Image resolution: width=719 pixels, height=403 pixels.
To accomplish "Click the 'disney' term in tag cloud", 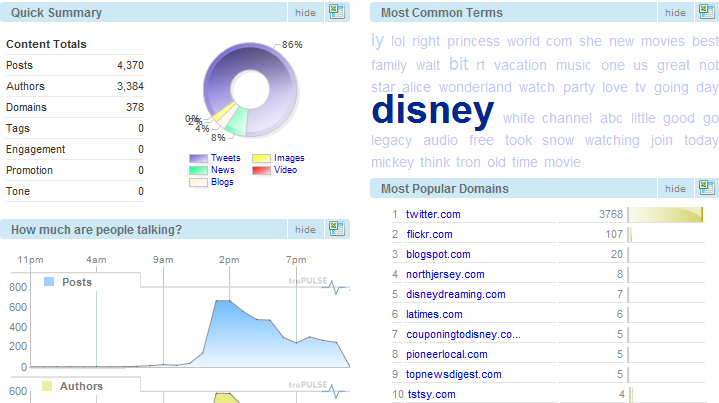I will point(433,110).
